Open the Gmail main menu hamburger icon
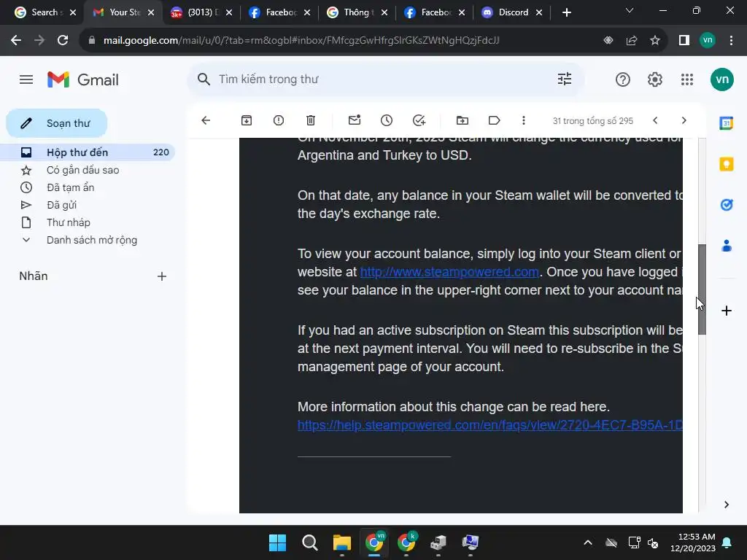The width and height of the screenshot is (747, 560). click(x=26, y=79)
